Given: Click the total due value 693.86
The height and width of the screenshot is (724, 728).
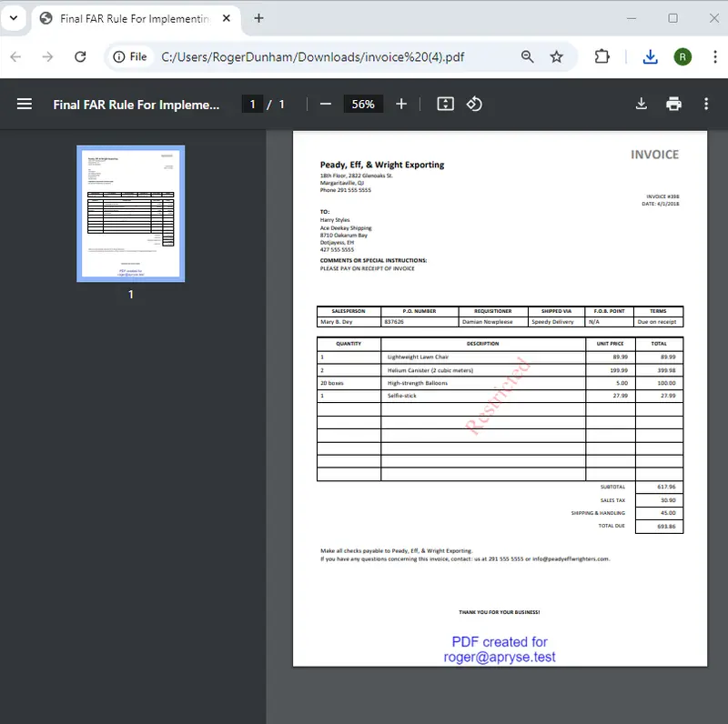Looking at the screenshot, I should pyautogui.click(x=666, y=527).
